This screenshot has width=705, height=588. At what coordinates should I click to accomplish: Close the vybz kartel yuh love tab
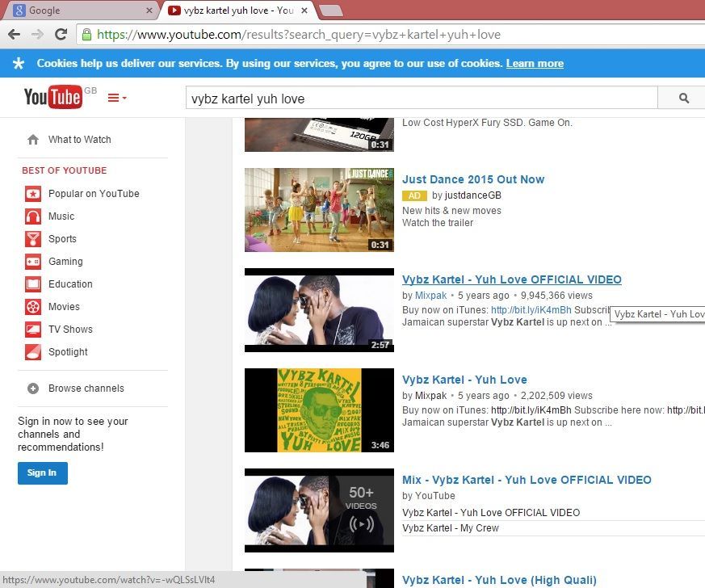[x=304, y=10]
